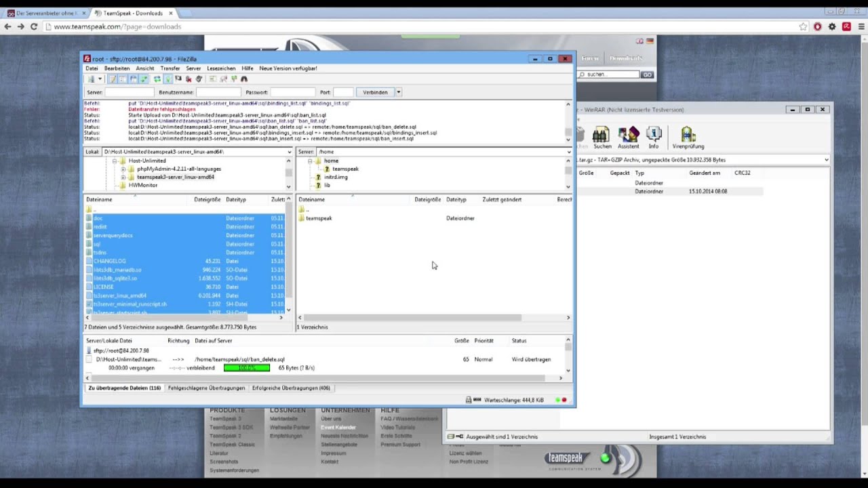868x488 pixels.
Task: Toggle the synchronized browsing icon
Action: tap(235, 79)
